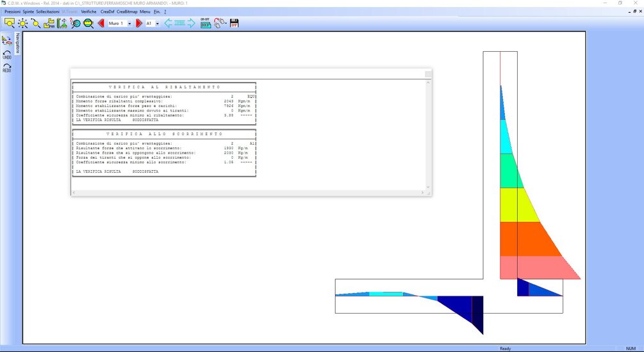Click the magnifier with question mark icon

coord(76,23)
